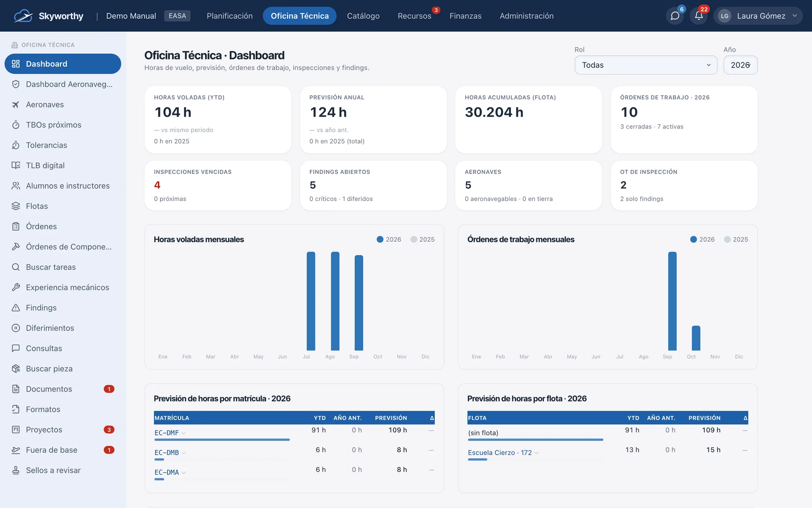
Task: Click the Inspecciones vencidas card
Action: tap(218, 185)
